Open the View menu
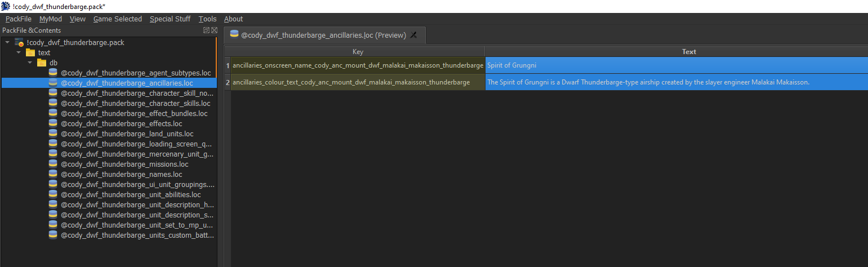The image size is (868, 267). (78, 19)
